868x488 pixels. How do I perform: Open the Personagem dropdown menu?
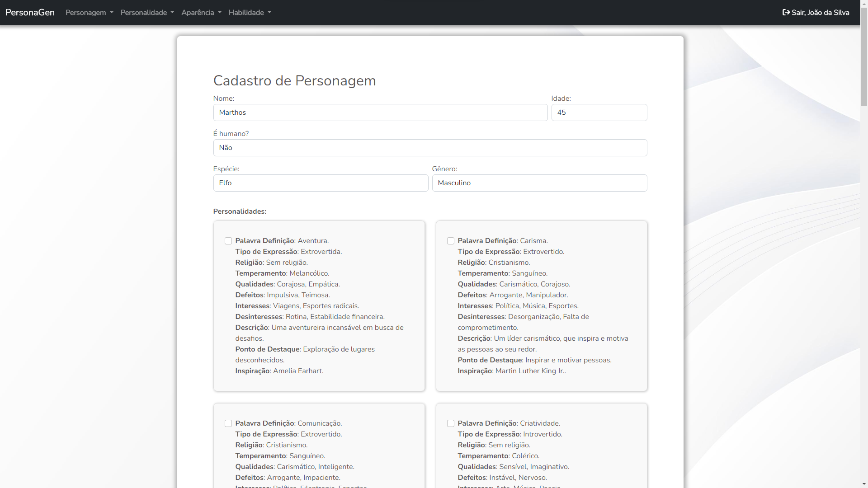pos(90,13)
